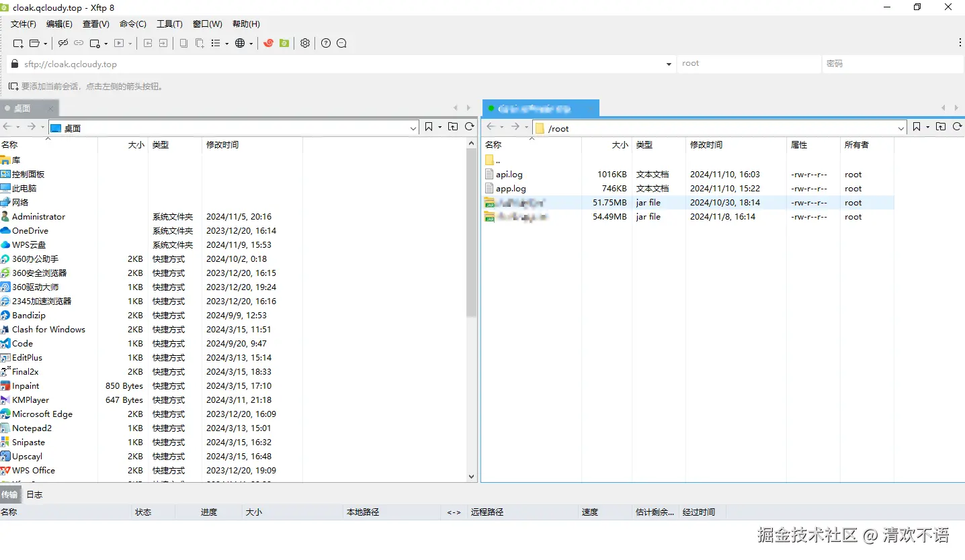Expand the address bar history dropdown

(669, 64)
